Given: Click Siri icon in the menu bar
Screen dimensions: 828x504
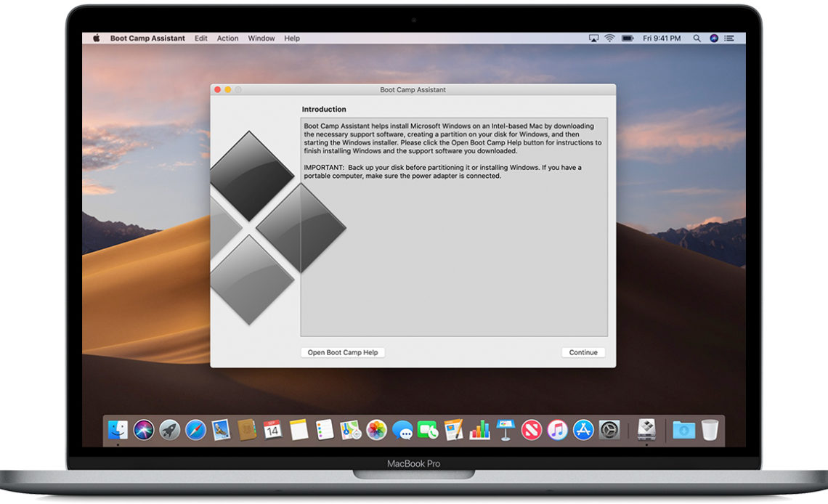Looking at the screenshot, I should coord(714,38).
